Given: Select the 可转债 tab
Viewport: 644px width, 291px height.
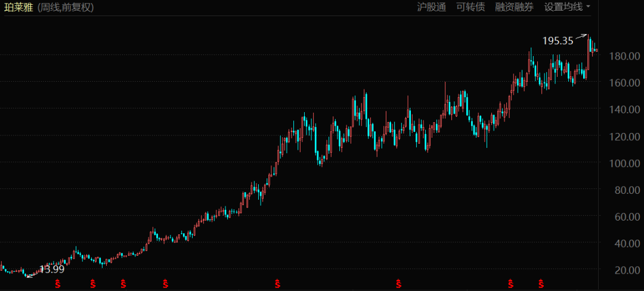Looking at the screenshot, I should tap(470, 7).
